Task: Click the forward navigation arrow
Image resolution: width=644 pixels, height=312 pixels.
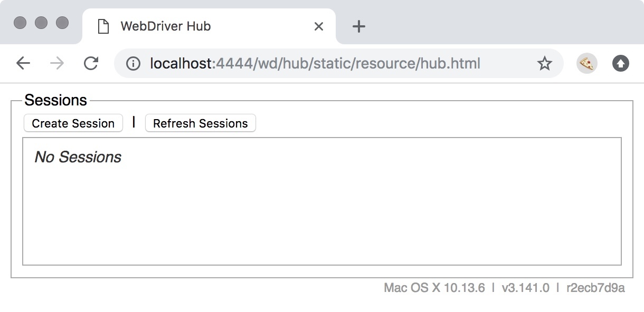Action: tap(56, 63)
